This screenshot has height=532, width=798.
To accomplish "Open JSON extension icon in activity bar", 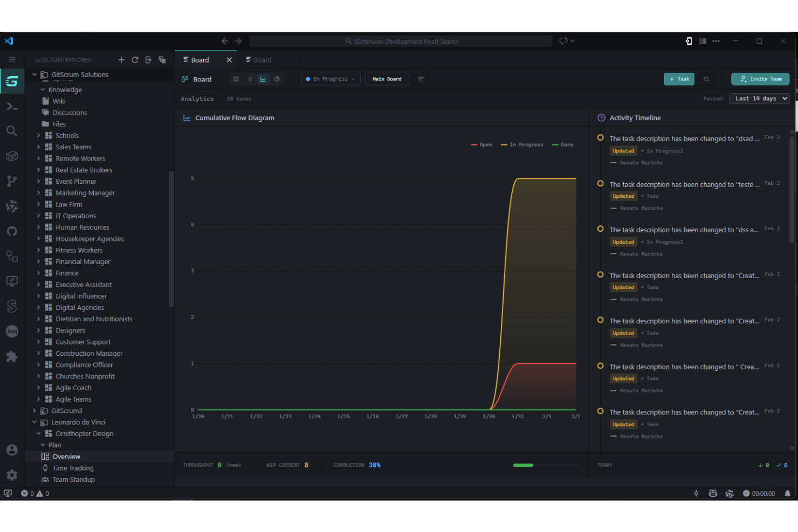I will point(12,331).
